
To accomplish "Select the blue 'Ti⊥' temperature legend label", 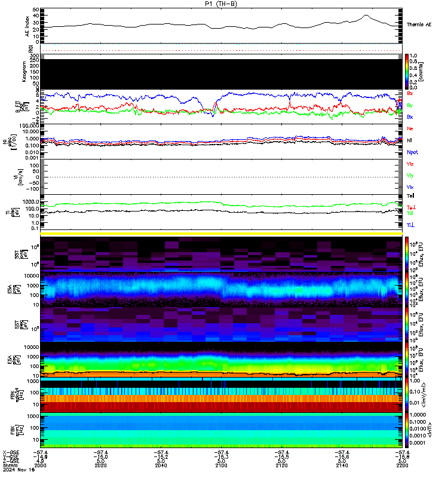I will pyautogui.click(x=410, y=225).
